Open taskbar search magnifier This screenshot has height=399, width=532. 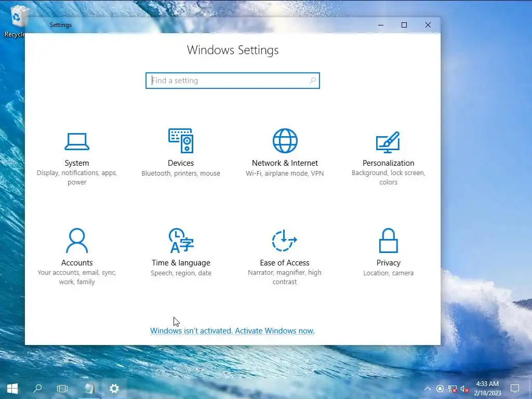point(37,389)
